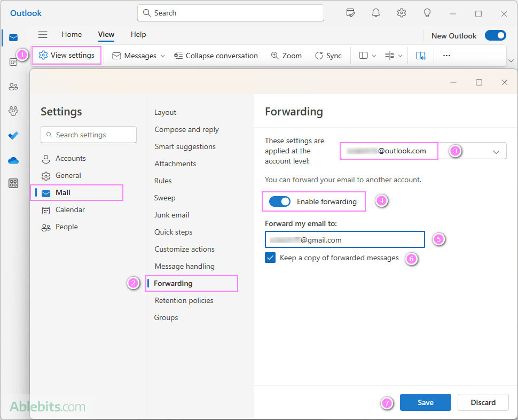Switch to the Home tab

[x=72, y=34]
